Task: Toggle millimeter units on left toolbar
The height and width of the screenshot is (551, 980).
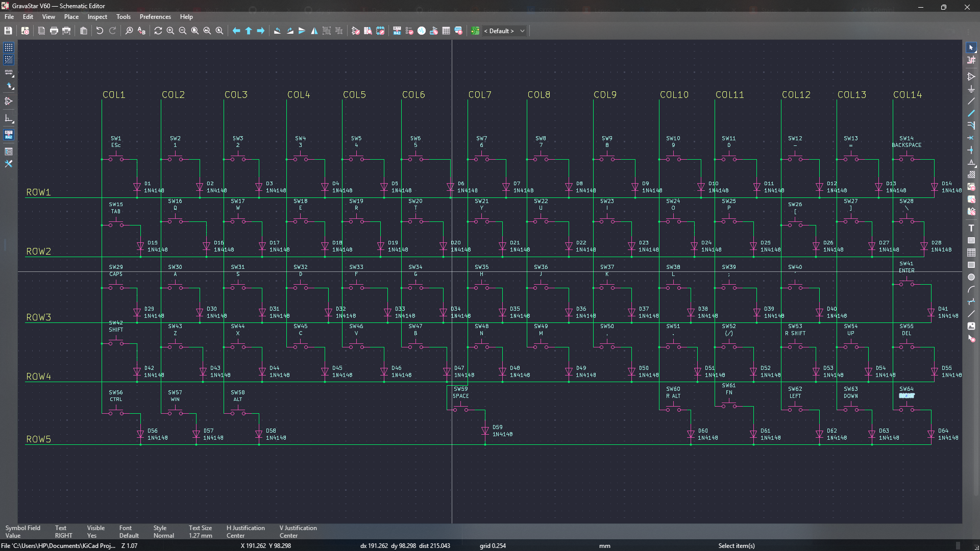Action: (9, 73)
